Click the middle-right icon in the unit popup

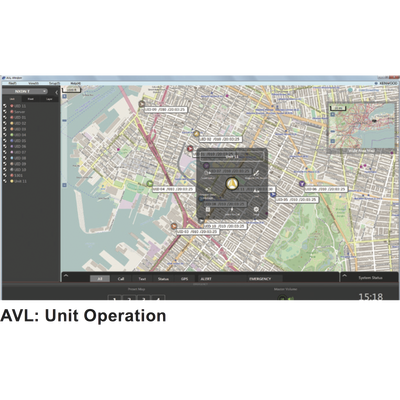tap(256, 191)
